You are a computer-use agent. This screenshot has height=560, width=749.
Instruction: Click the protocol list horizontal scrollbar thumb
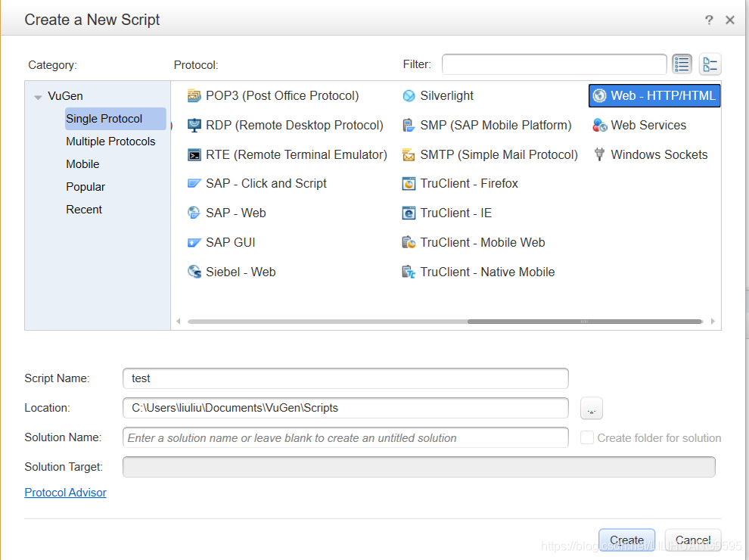click(x=585, y=322)
